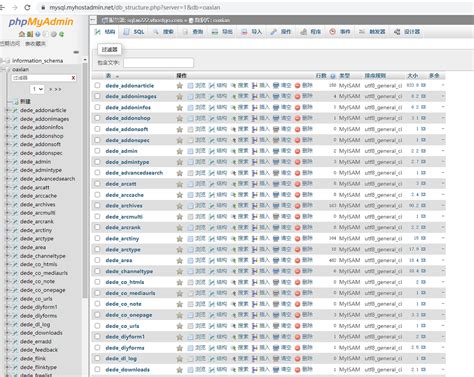The width and height of the screenshot is (474, 377).
Task: Click the insert icon for dede_arctype row
Action: point(255,249)
